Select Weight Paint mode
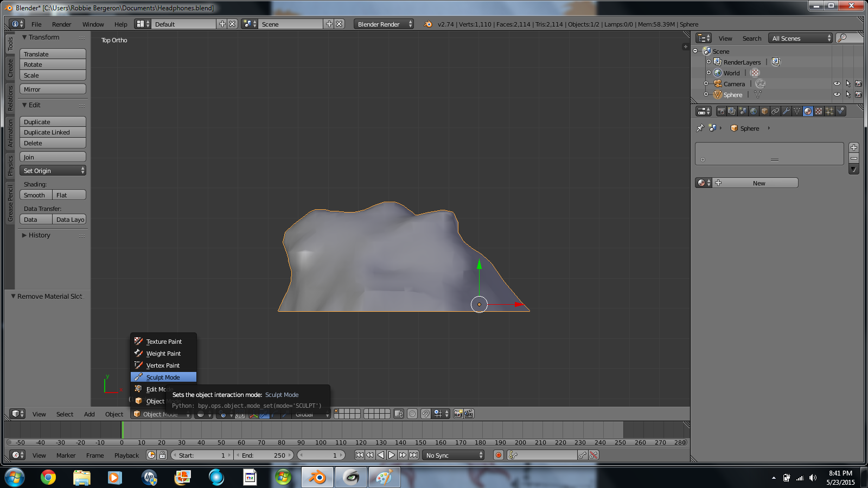 coord(163,354)
